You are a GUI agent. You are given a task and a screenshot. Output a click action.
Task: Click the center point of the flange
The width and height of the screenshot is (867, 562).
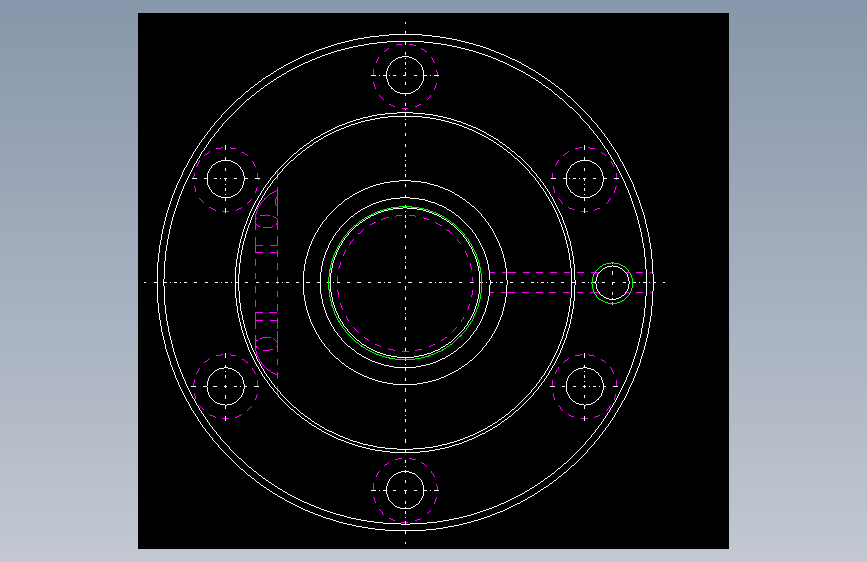[405, 283]
